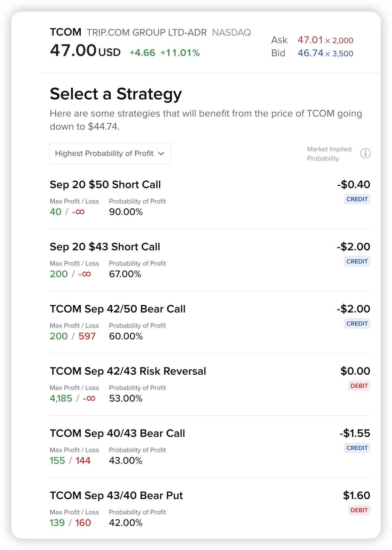
Task: Pick the TCOM Sep 43/40 Bear Put
Action: point(210,509)
